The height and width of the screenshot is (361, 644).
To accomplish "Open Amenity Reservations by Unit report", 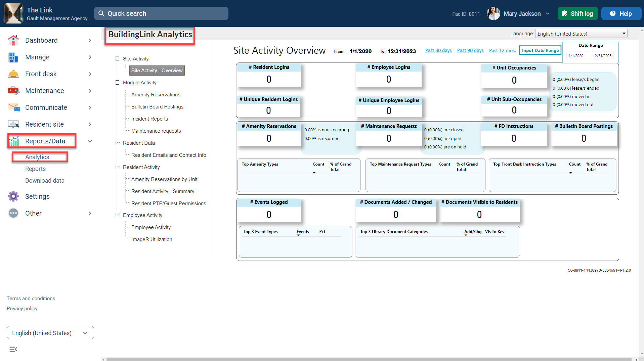I will 164,179.
